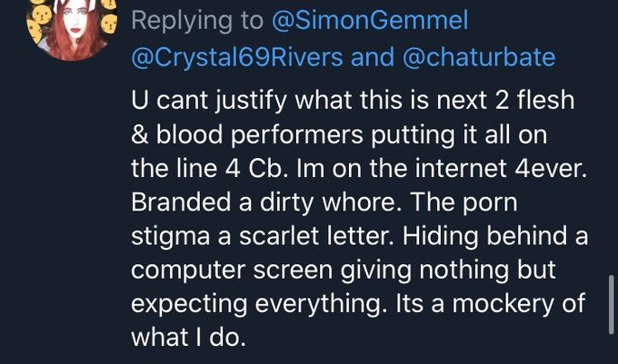The width and height of the screenshot is (618, 364).
Task: Open the red-haired user's profile avatar
Action: [x=72, y=27]
